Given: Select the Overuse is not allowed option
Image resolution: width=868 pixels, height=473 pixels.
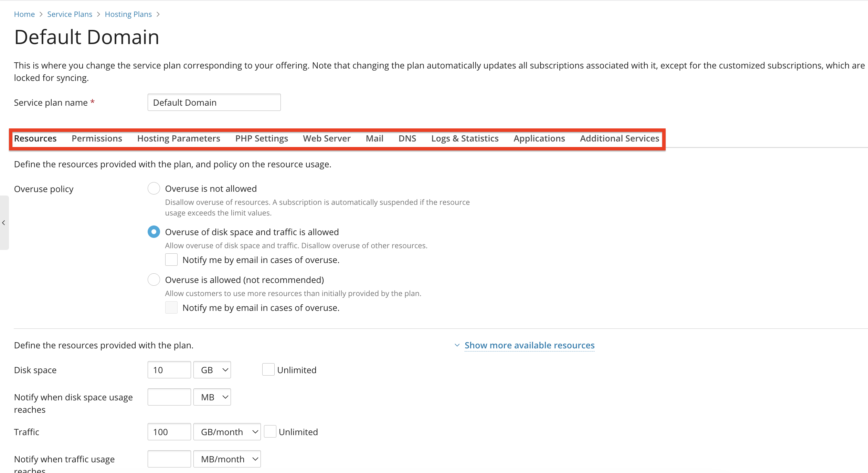Looking at the screenshot, I should coord(154,189).
